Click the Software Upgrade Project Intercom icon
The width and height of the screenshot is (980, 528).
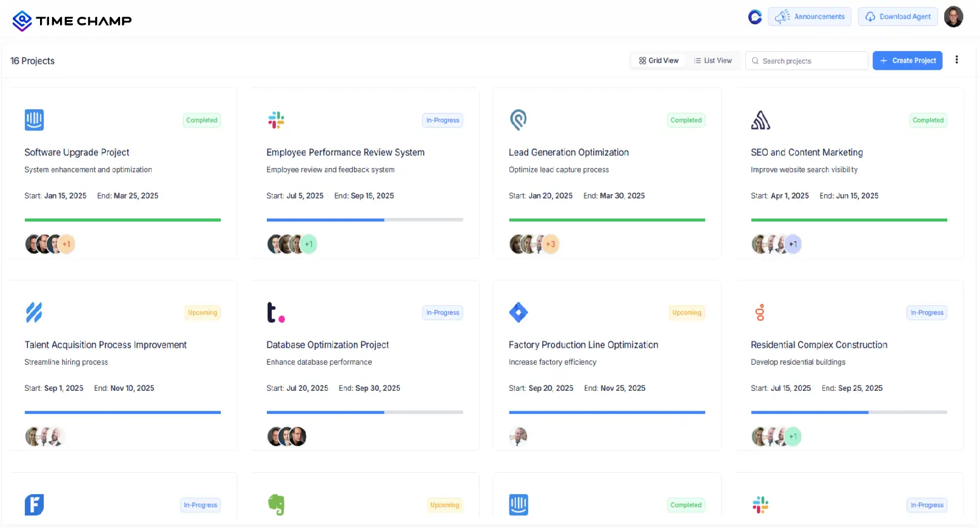click(34, 120)
